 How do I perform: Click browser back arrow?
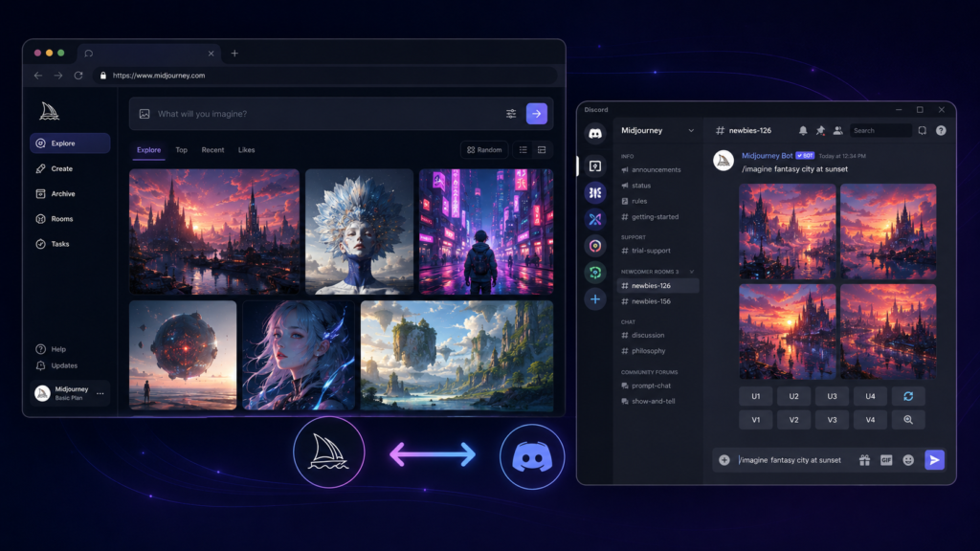(38, 76)
